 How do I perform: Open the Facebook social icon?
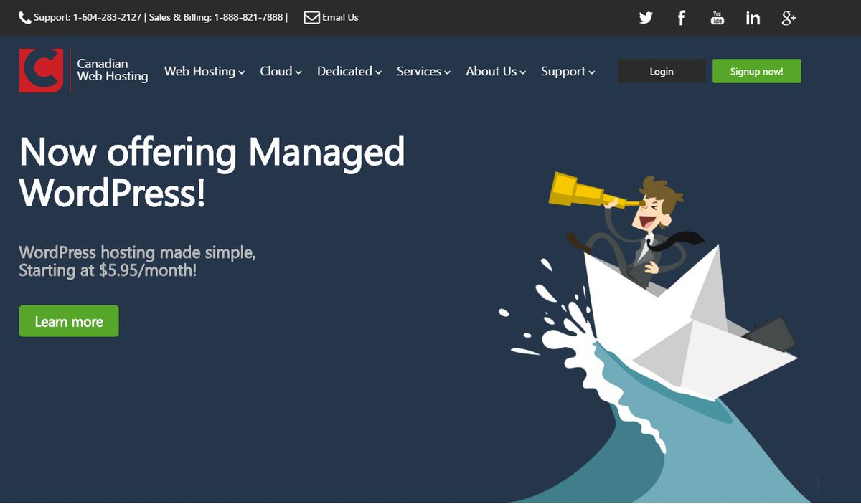tap(682, 18)
